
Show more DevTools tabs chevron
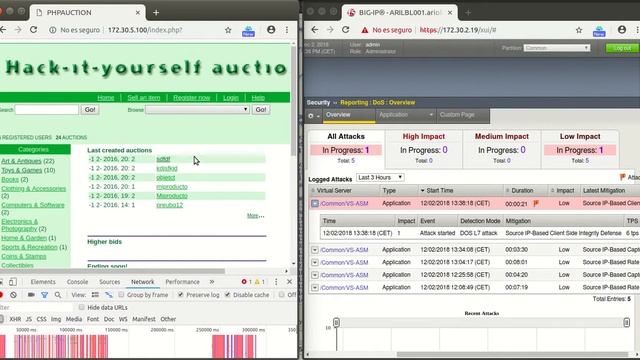(x=212, y=282)
